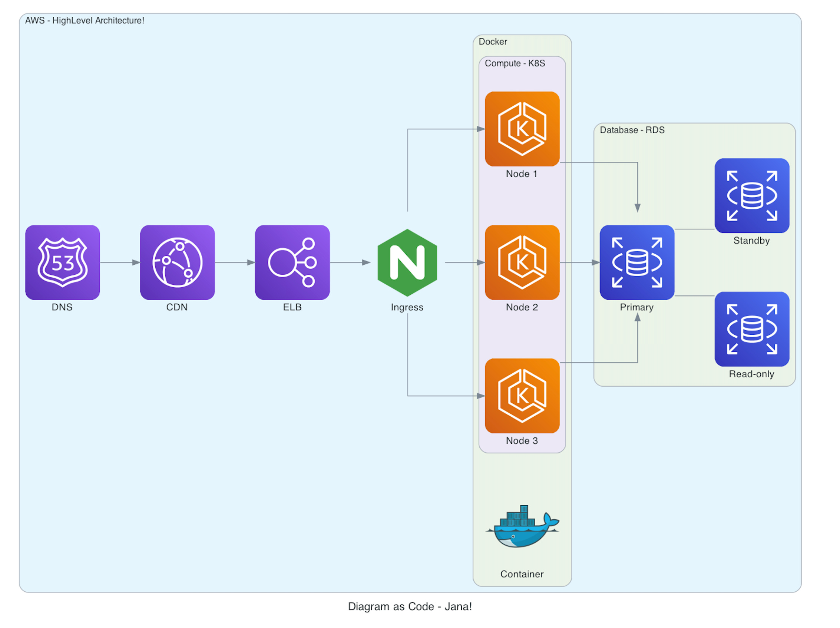Select the Read-only RDS database icon

(751, 329)
